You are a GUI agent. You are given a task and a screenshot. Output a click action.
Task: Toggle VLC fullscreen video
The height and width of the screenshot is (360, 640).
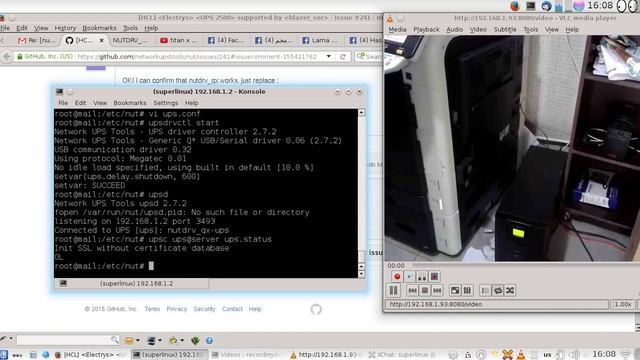click(x=455, y=291)
